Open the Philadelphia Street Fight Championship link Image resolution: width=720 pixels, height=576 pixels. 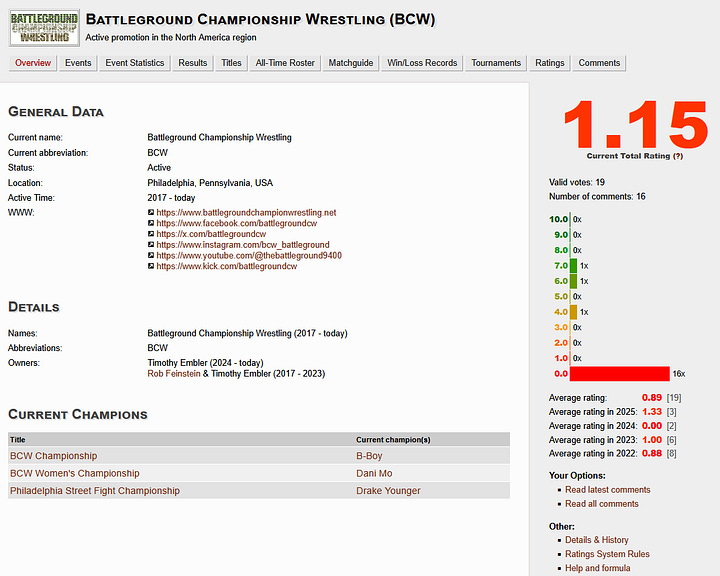[x=95, y=491]
